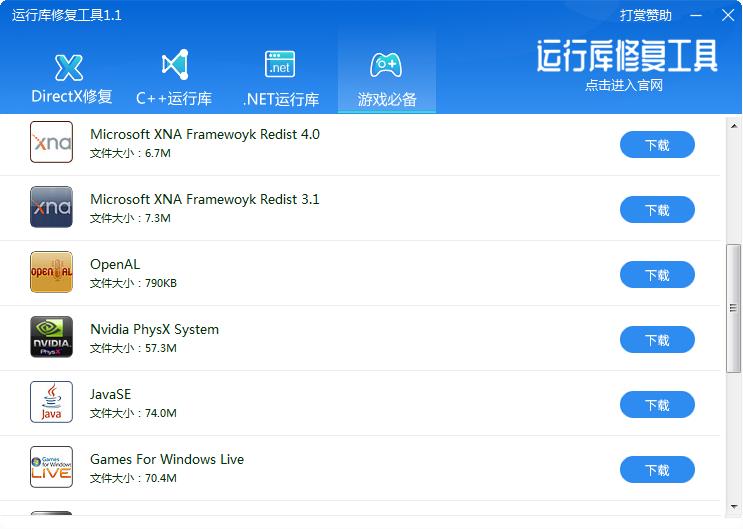Viewport: 743px width, 529px height.
Task: Click the 文件大小: 7.3M text
Action: tap(130, 218)
